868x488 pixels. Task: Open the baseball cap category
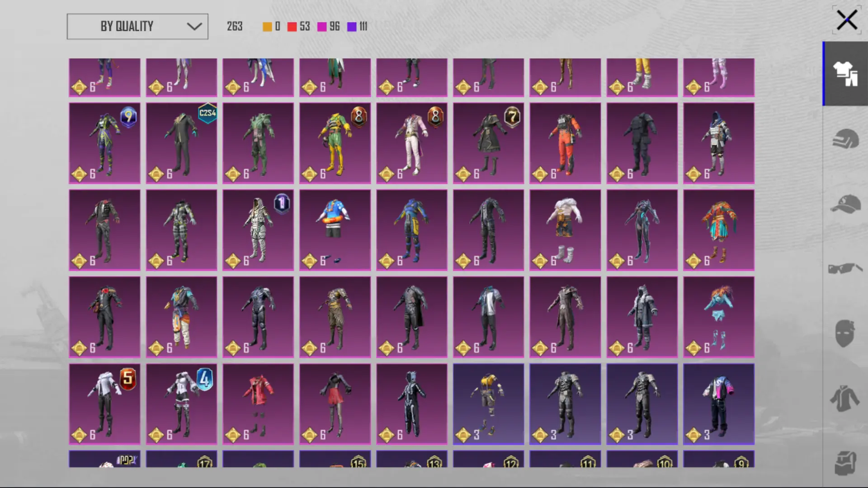[x=845, y=204]
